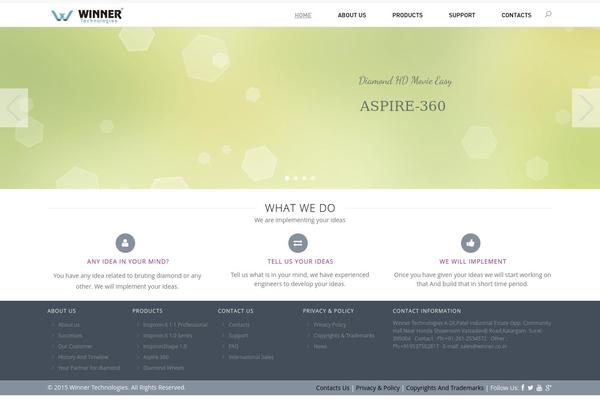Viewport: 600px width, 400px height.
Task: Open the About Us menu item
Action: (x=352, y=15)
